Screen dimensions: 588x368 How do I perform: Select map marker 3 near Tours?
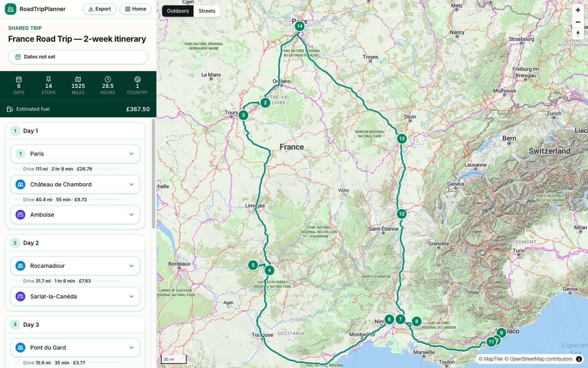[x=243, y=115]
